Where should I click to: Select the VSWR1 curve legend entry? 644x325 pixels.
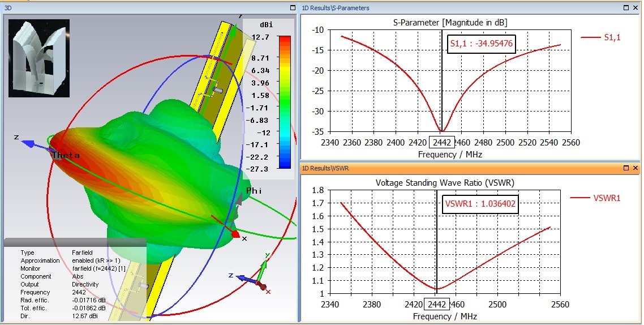click(x=595, y=198)
